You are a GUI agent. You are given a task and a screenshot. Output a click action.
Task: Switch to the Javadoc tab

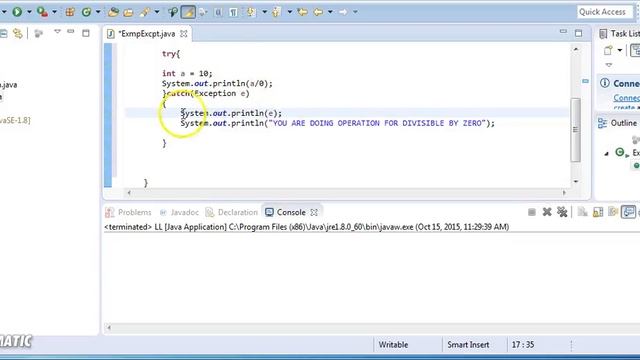click(x=179, y=212)
